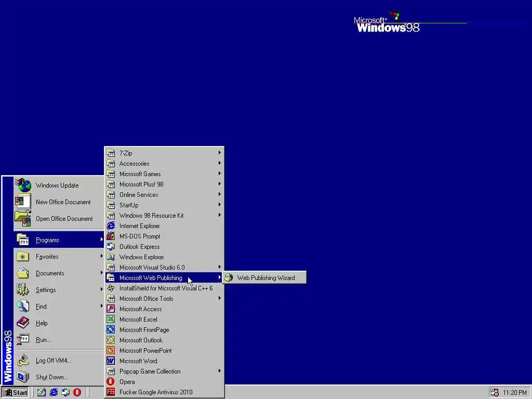
Task: Click the Microsoft FrontPage icon
Action: [x=111, y=330]
